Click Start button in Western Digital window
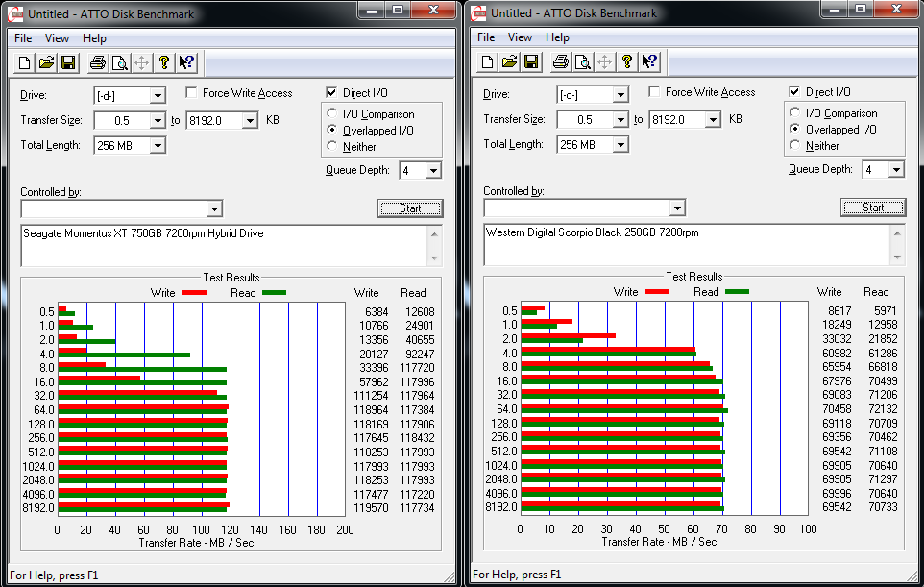This screenshot has height=587, width=924. (873, 207)
